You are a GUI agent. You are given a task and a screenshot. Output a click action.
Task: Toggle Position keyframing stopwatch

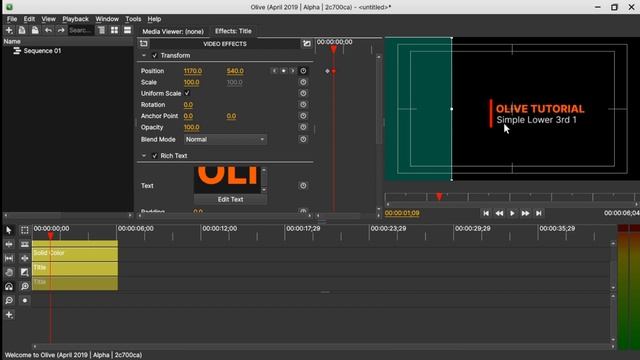pos(303,71)
